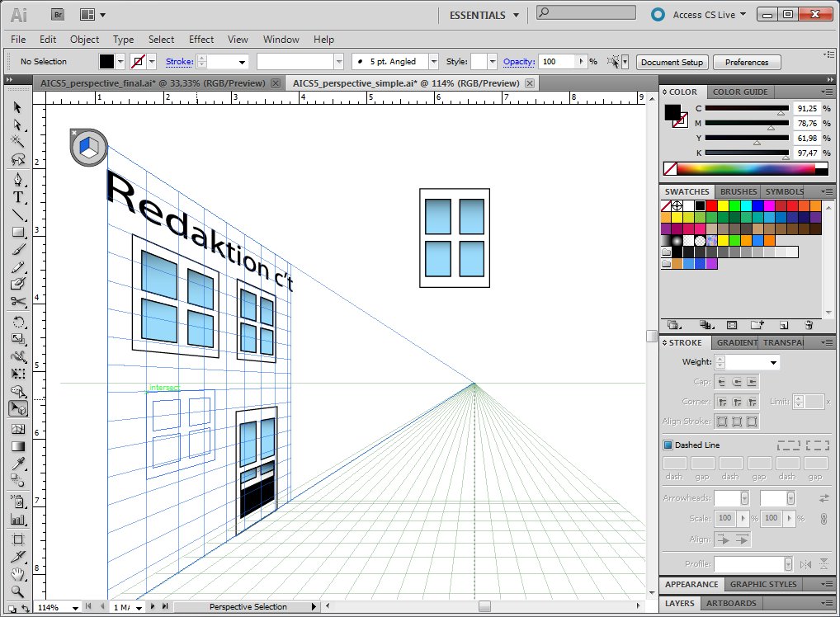840x617 pixels.
Task: Open the 5 pt. Angled brush dropdown
Action: tap(433, 62)
